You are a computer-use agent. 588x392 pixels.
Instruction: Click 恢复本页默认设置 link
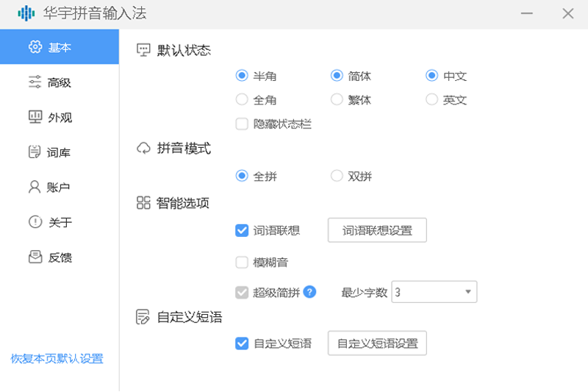[x=57, y=359]
